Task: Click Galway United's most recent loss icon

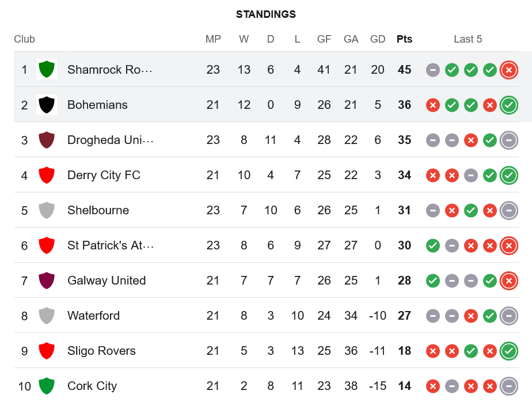Action: click(x=508, y=281)
